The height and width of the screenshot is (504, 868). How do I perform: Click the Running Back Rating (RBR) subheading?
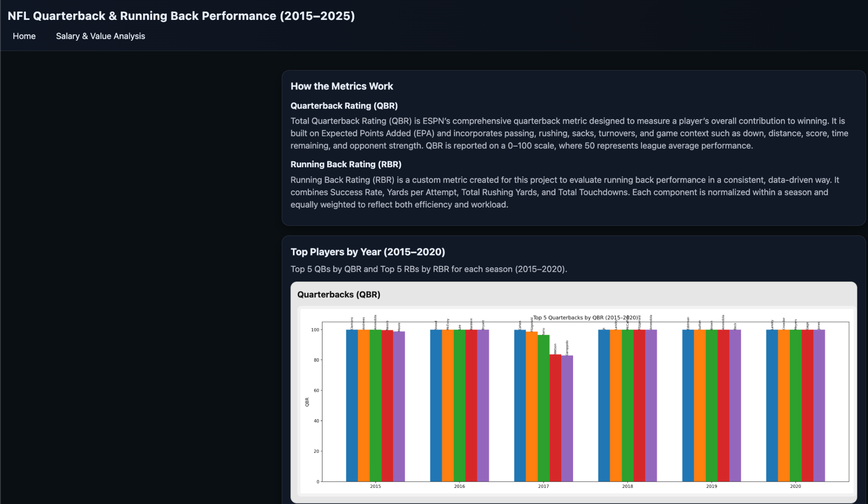coord(345,164)
